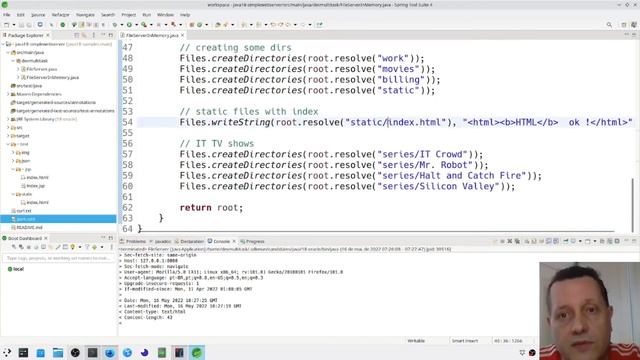Click the Save icon in main toolbar

point(21,24)
